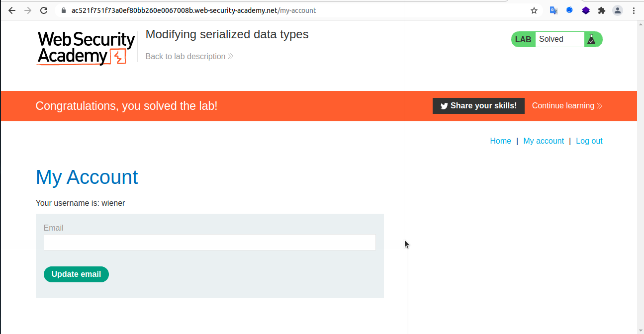The image size is (644, 334).
Task: Bookmark the page with the star icon
Action: click(x=534, y=10)
